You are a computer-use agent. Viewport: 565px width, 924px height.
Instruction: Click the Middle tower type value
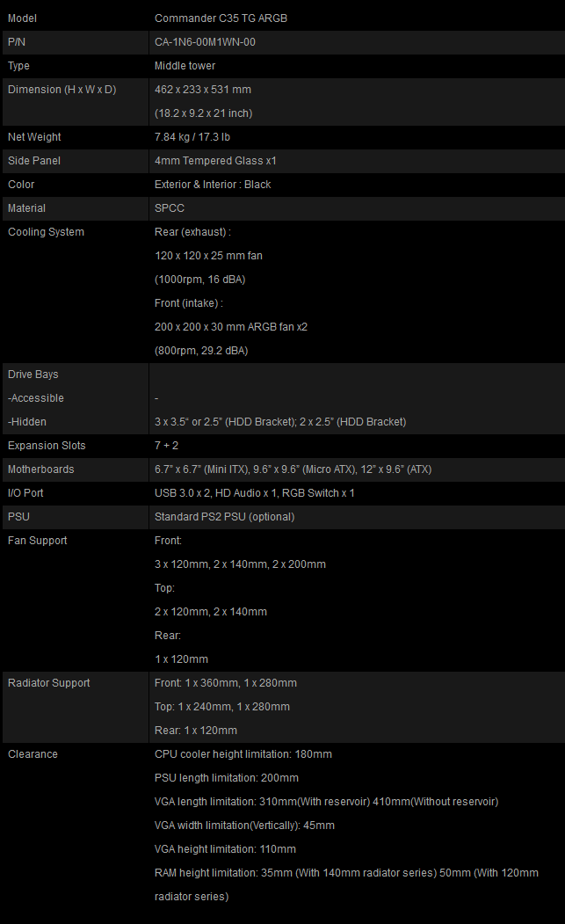pyautogui.click(x=185, y=65)
